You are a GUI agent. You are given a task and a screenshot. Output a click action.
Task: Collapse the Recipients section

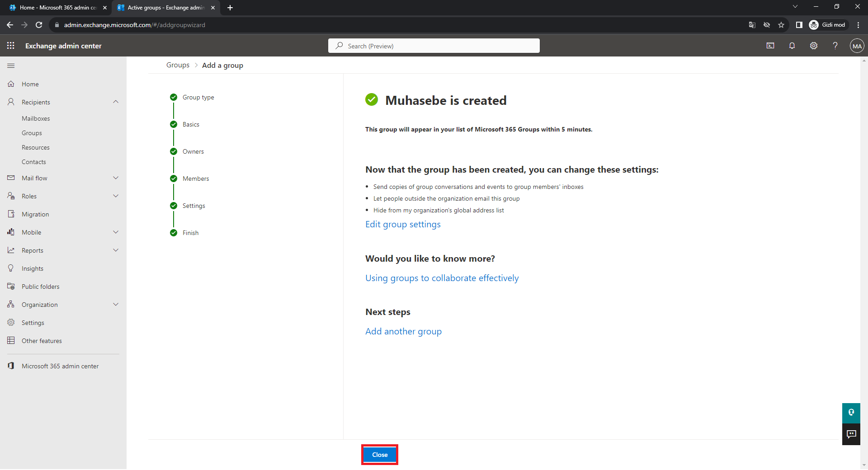click(x=116, y=102)
